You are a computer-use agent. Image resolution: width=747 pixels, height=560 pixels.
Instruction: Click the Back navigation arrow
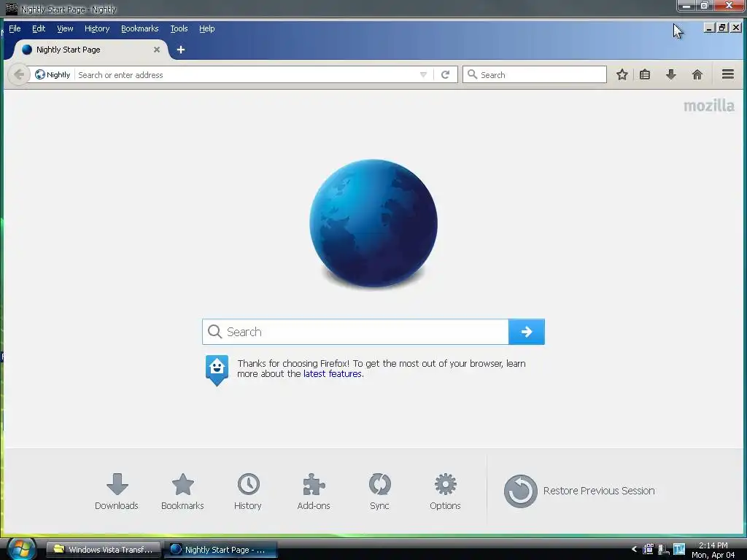[18, 75]
